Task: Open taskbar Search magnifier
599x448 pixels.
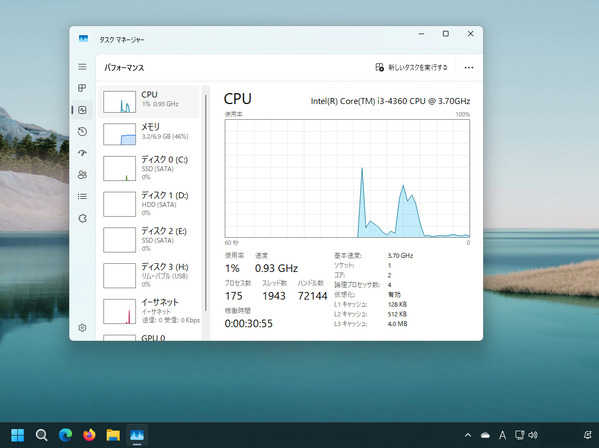Action: [x=41, y=435]
